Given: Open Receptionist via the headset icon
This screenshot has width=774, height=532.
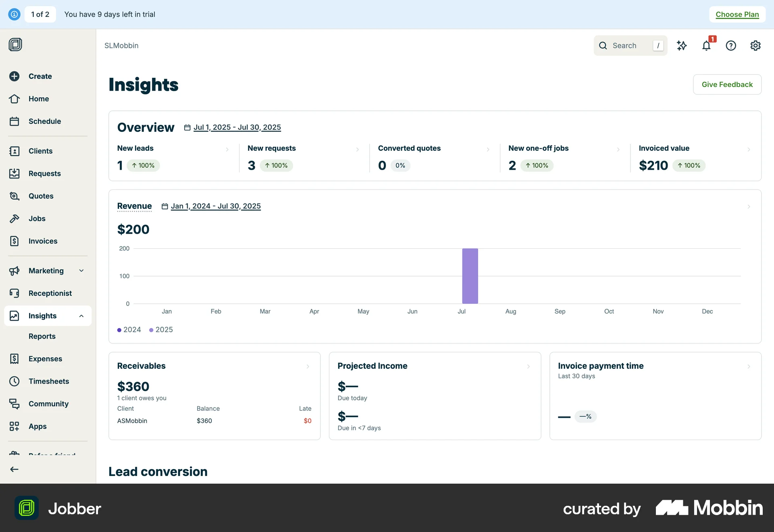Looking at the screenshot, I should tap(14, 293).
